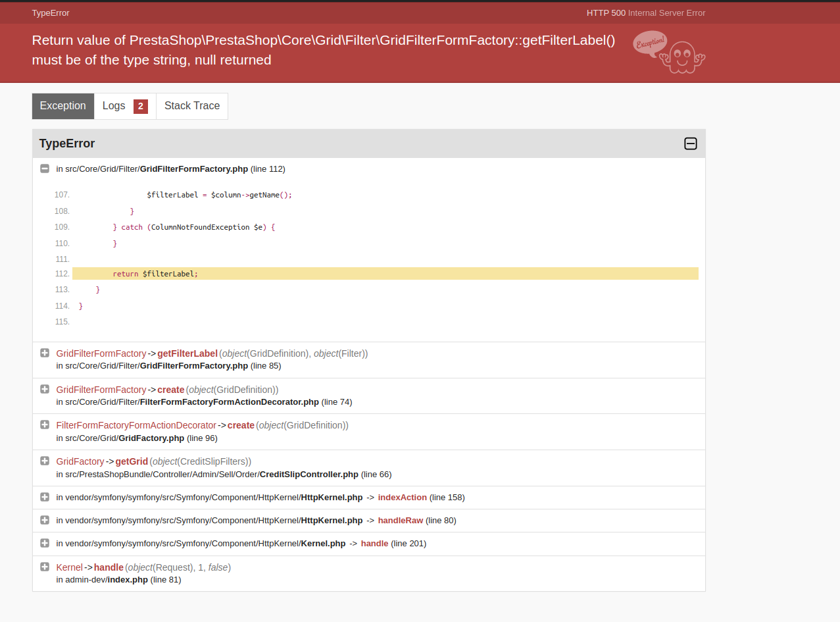
Task: Click the Symfony exception ghost icon
Action: coord(670,53)
